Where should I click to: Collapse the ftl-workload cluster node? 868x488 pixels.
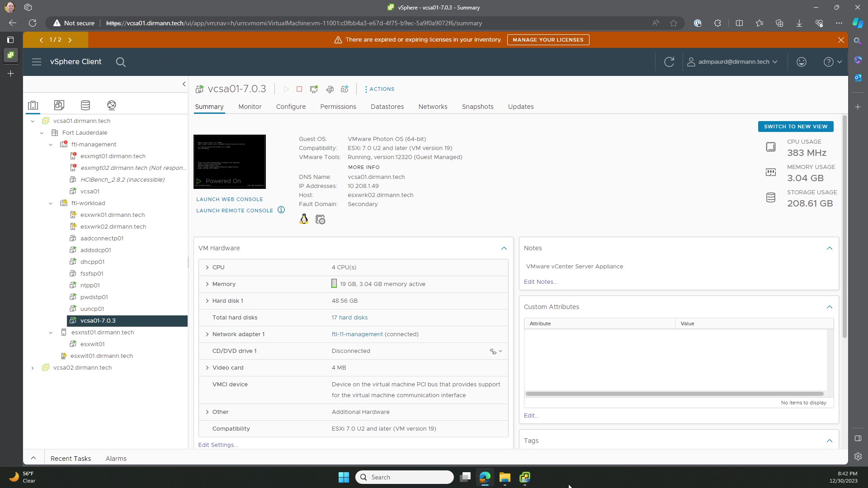[x=51, y=203]
